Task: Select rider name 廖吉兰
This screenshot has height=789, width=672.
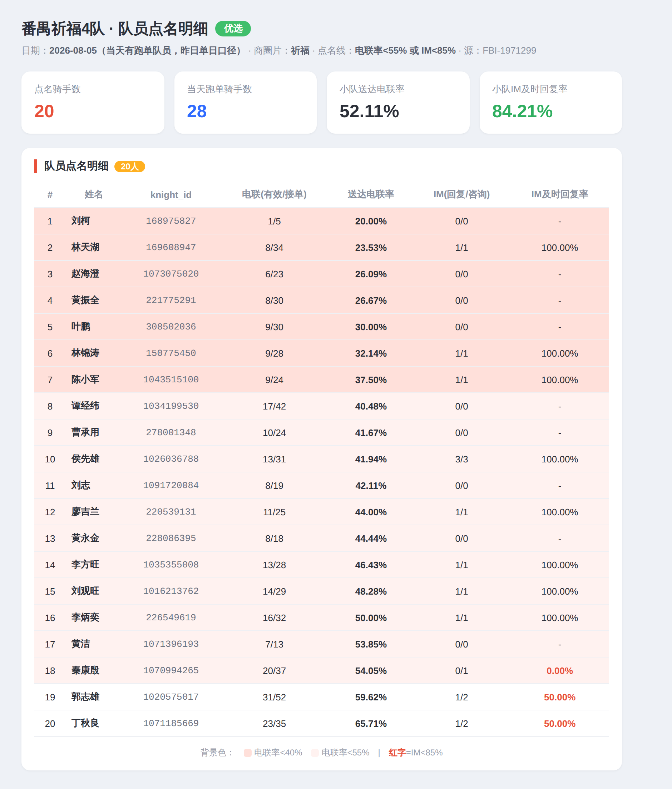Action: [85, 512]
